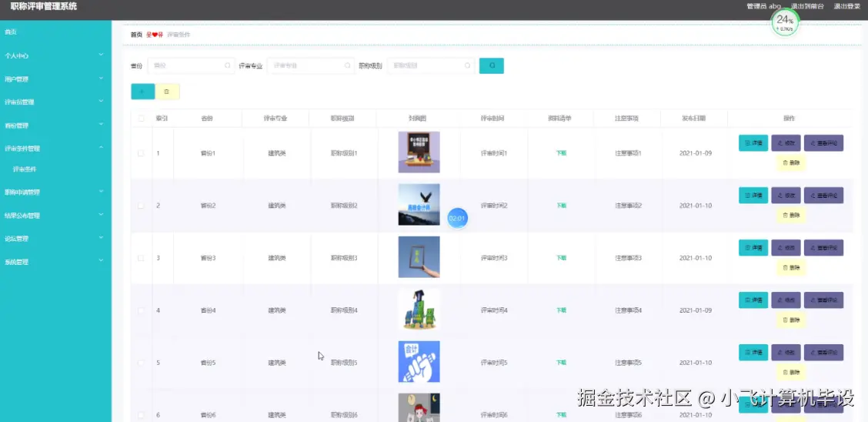Click 管理员 abo account label

[x=763, y=7]
